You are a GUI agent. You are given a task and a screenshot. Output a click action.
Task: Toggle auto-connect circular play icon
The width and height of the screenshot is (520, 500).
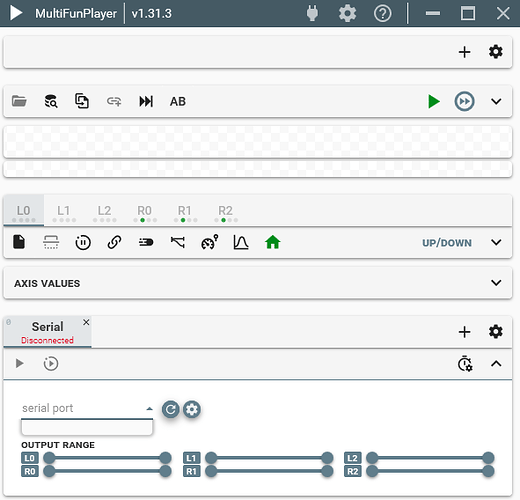click(x=51, y=363)
